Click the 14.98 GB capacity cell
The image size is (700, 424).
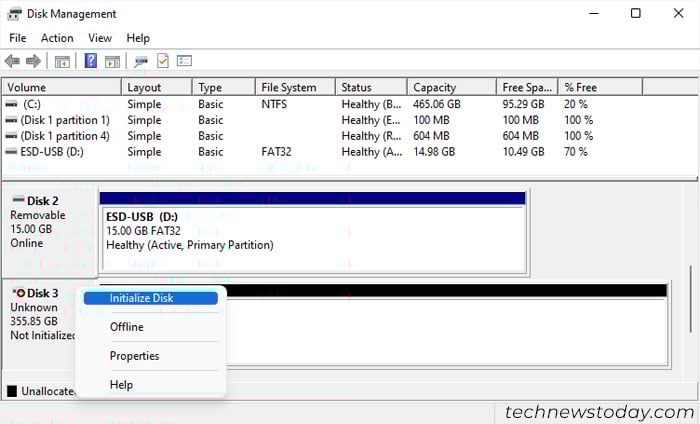pos(434,152)
